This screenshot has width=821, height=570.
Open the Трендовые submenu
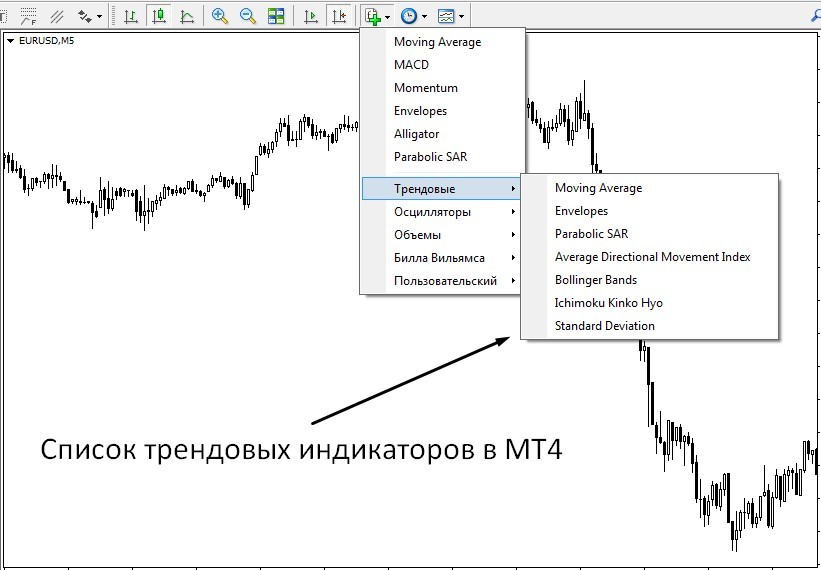coord(441,189)
